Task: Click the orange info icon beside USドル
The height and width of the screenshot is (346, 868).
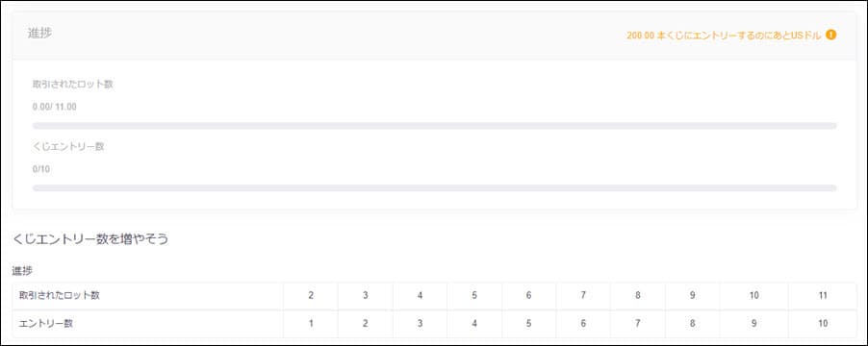Action: pos(830,35)
